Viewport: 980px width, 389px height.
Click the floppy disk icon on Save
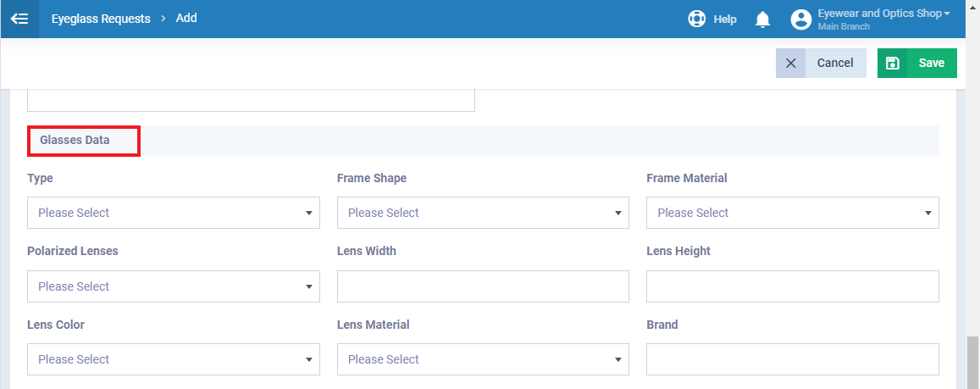[x=893, y=64]
